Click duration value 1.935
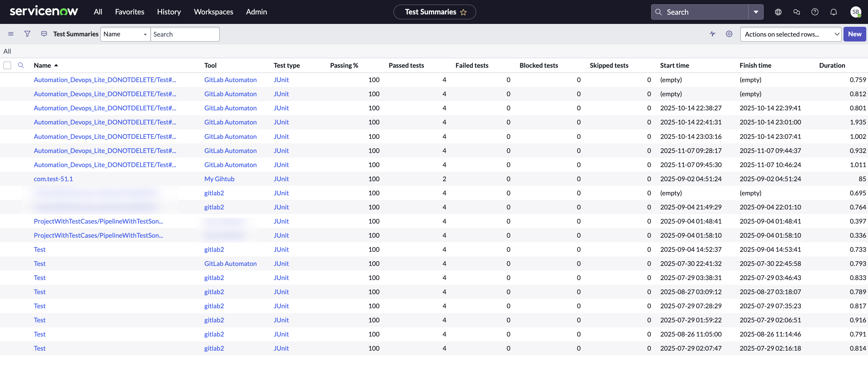 tap(858, 122)
